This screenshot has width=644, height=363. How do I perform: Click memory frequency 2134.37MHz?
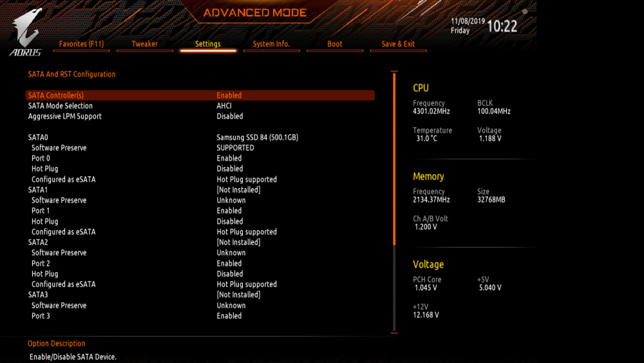[x=431, y=200]
